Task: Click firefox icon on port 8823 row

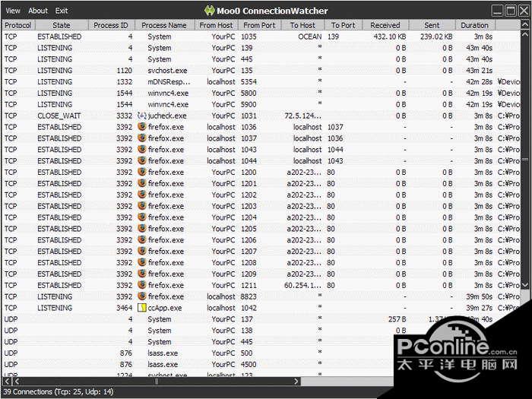Action: [x=142, y=296]
